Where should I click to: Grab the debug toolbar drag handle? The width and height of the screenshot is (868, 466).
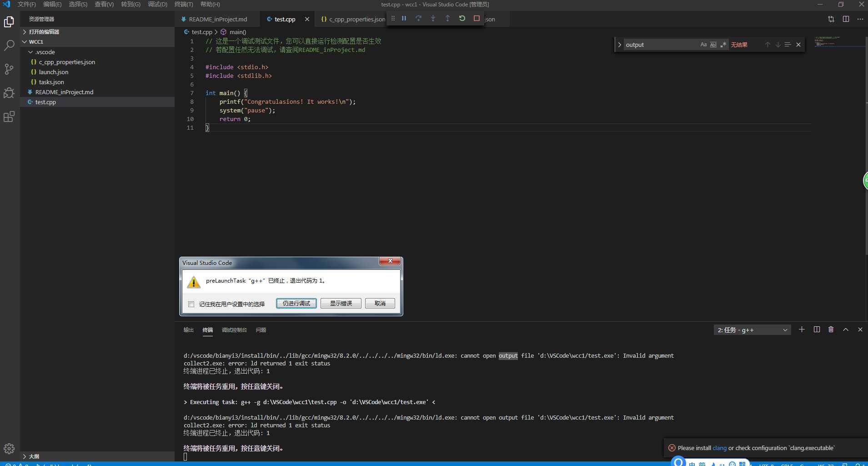tap(393, 19)
